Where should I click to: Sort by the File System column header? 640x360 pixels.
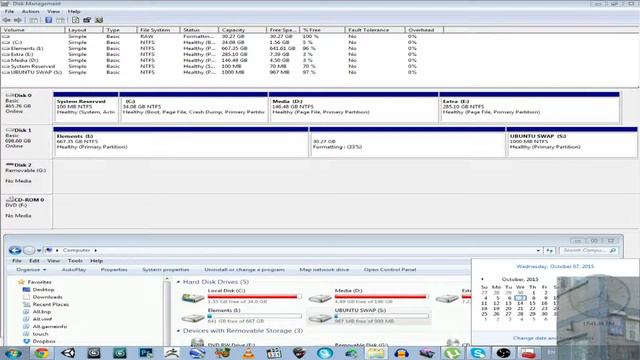tap(158, 30)
